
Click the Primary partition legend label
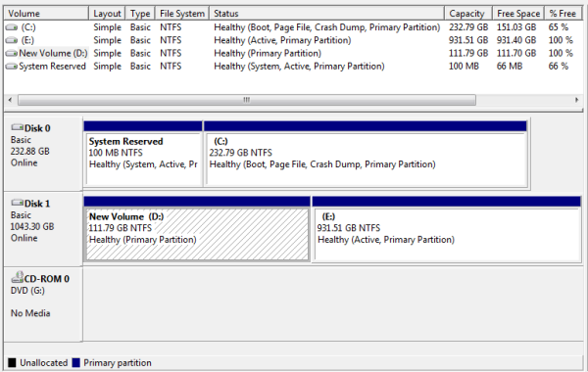pyautogui.click(x=118, y=362)
